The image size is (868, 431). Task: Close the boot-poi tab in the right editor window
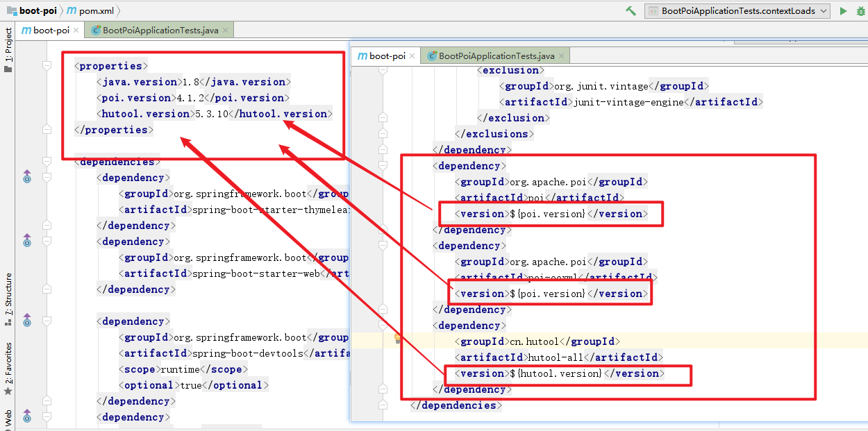point(412,56)
